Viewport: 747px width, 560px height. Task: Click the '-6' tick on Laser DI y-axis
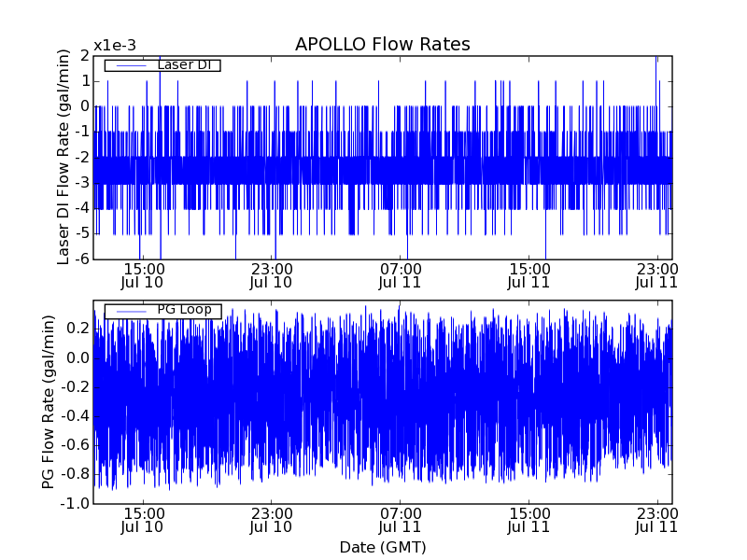tap(82, 259)
